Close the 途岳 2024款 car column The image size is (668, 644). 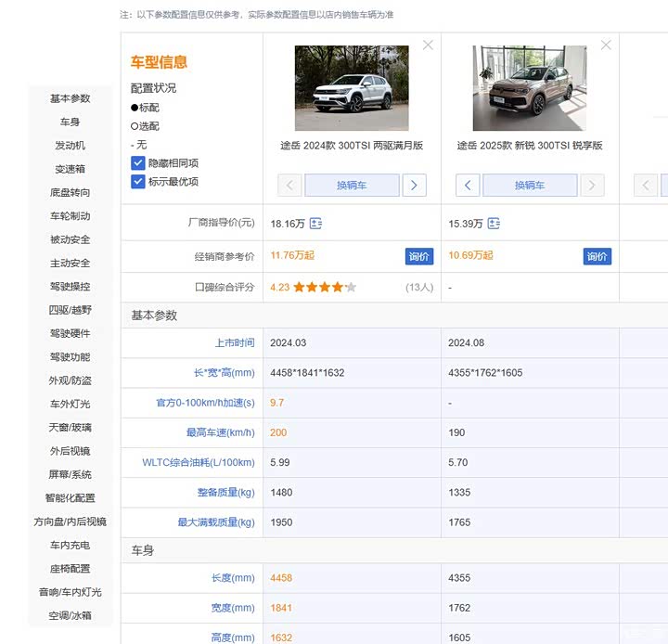click(x=428, y=45)
